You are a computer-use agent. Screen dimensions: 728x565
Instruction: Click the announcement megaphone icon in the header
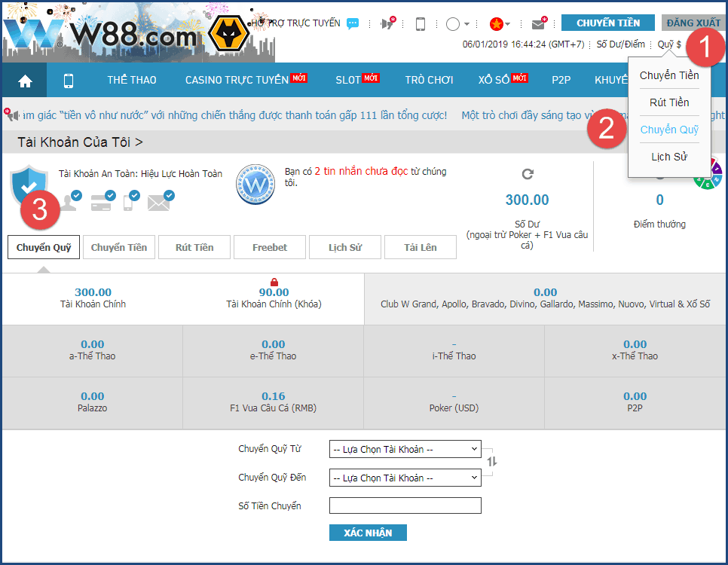(x=387, y=23)
